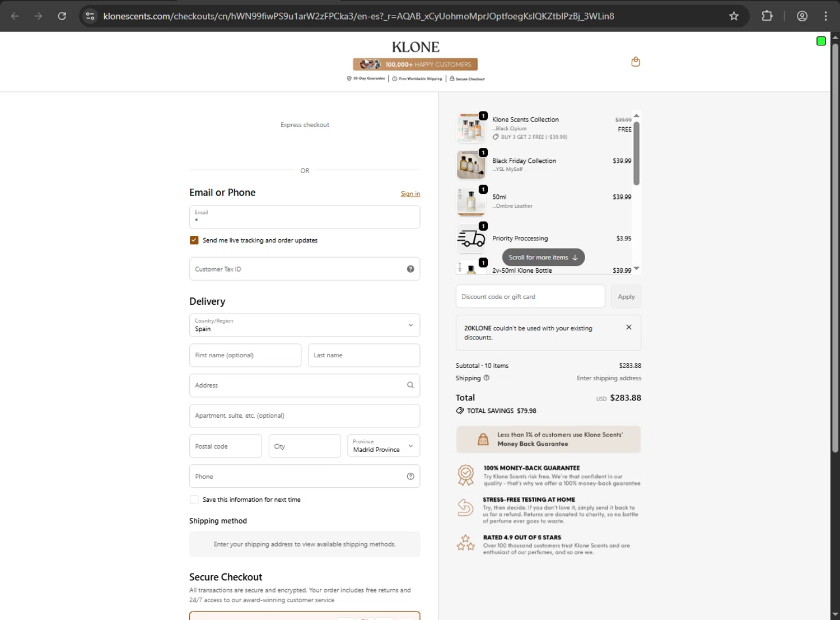
Task: Click the Subtotal 10 items text
Action: coord(482,366)
